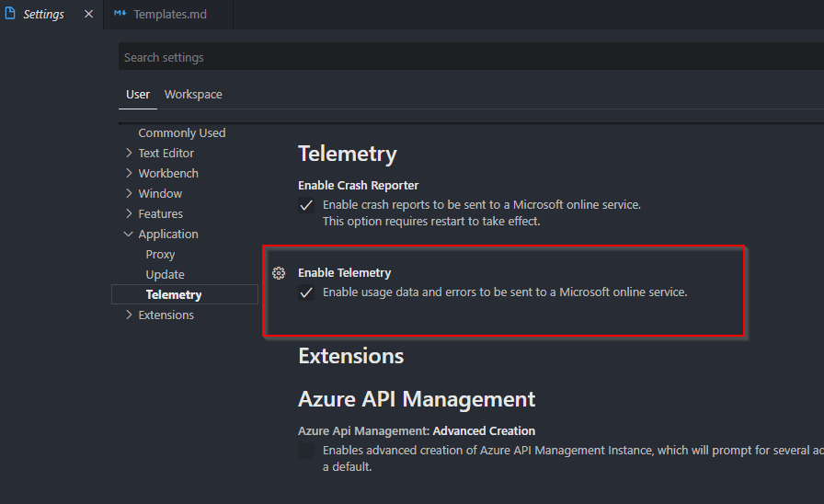The height and width of the screenshot is (504, 824).
Task: Select the User settings tab
Action: coord(138,95)
